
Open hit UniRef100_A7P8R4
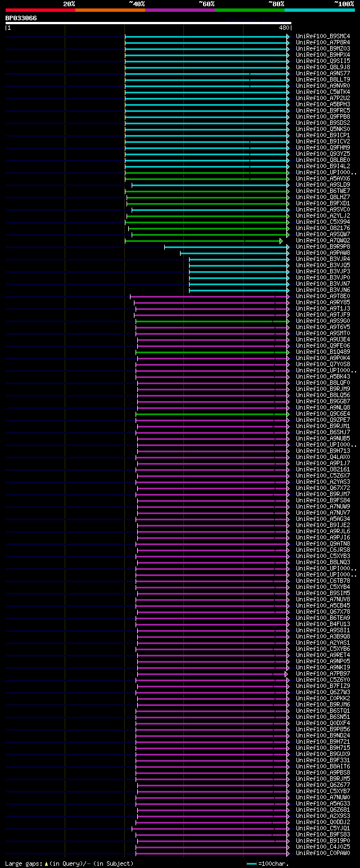click(x=323, y=43)
